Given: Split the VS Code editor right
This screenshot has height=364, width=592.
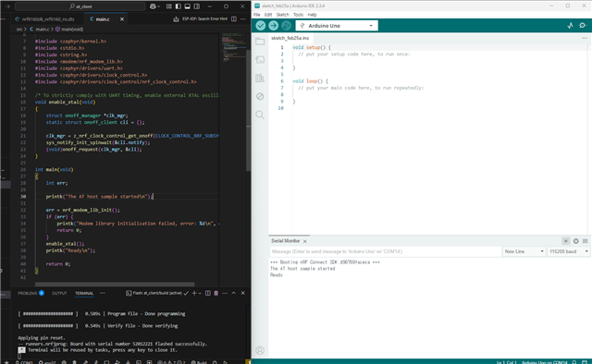Looking at the screenshot, I should point(234,18).
